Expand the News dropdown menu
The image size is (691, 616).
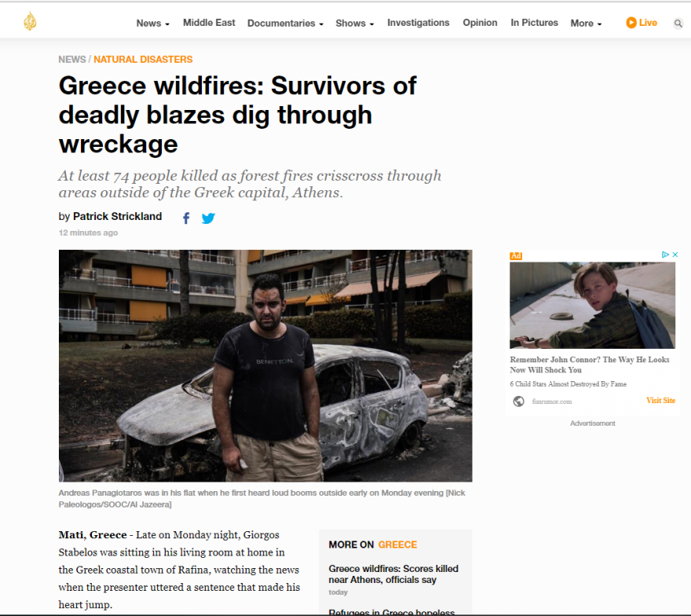pyautogui.click(x=152, y=24)
